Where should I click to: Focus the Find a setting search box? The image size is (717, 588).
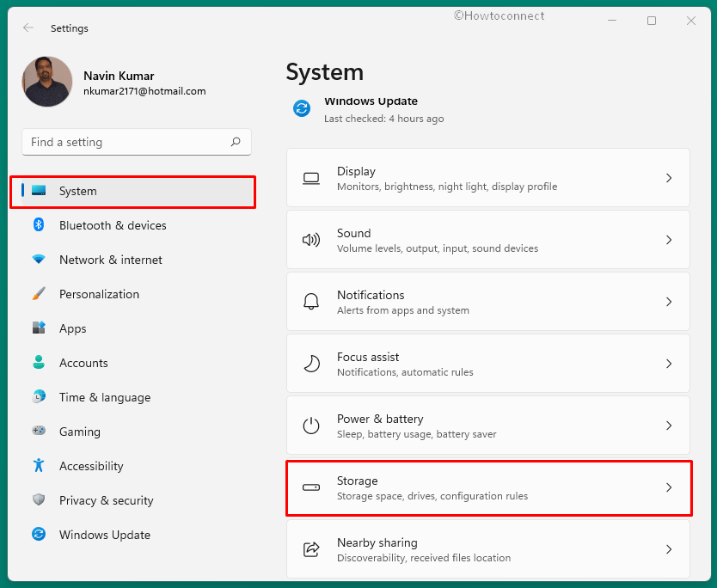click(137, 142)
